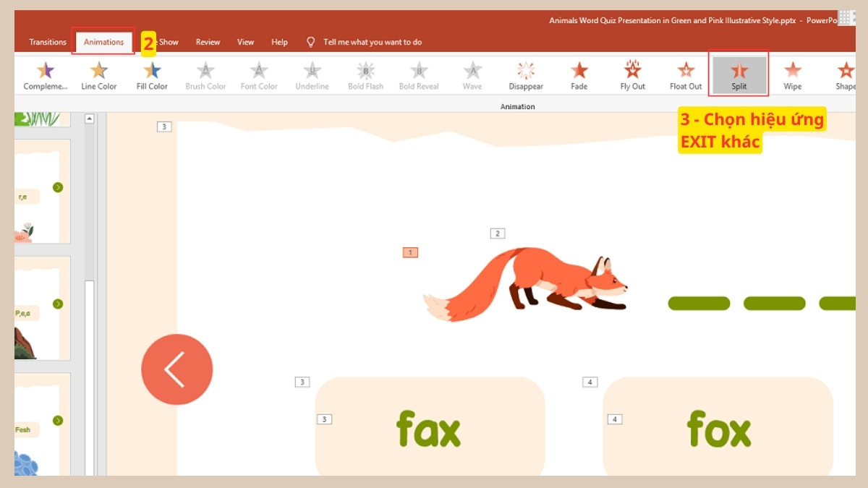
Task: Choose the Float Out effect
Action: point(685,74)
